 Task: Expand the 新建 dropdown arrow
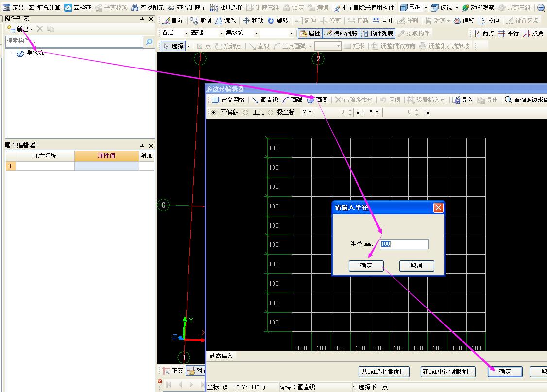coord(32,29)
